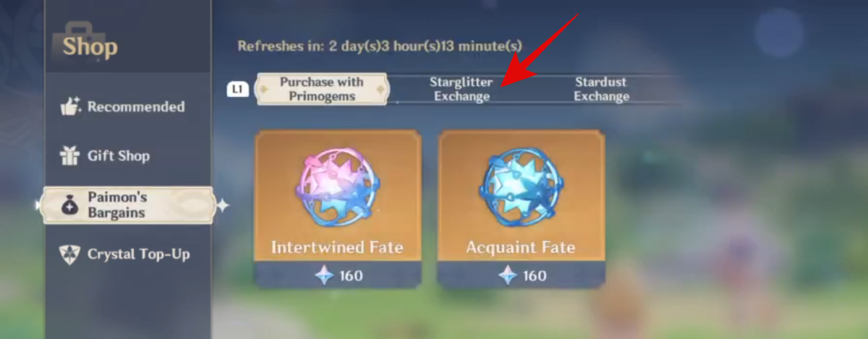This screenshot has width=868, height=339.
Task: Click the Crystal Top-Up gem icon
Action: click(x=70, y=254)
